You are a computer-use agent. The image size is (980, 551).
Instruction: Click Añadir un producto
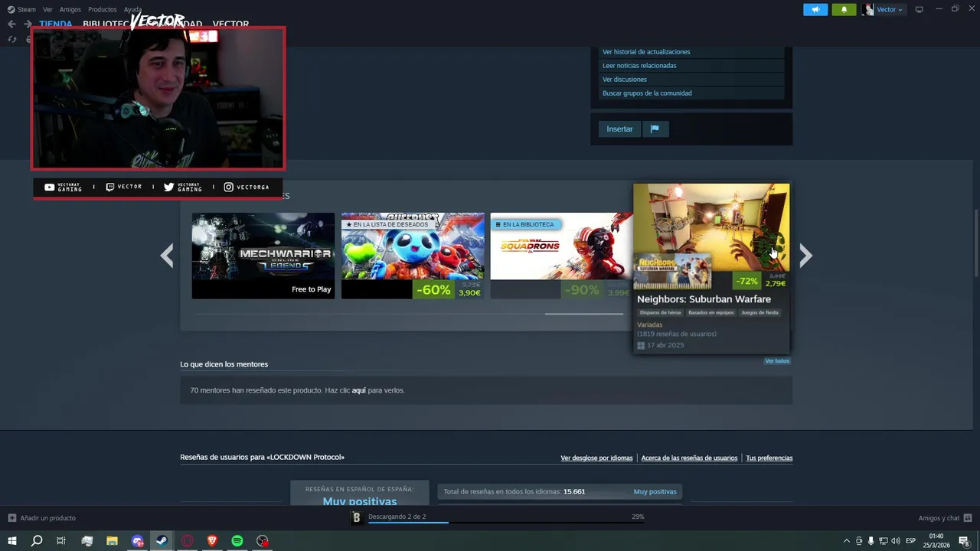[x=42, y=518]
